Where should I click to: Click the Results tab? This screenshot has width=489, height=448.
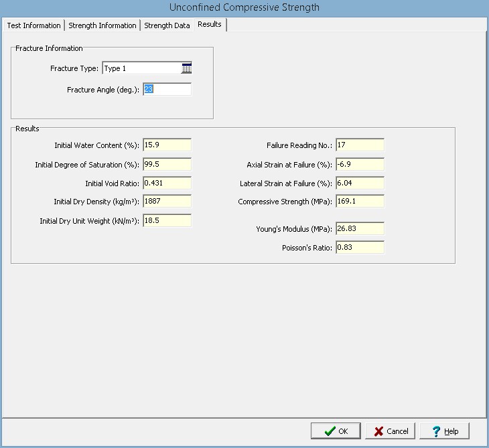[210, 25]
